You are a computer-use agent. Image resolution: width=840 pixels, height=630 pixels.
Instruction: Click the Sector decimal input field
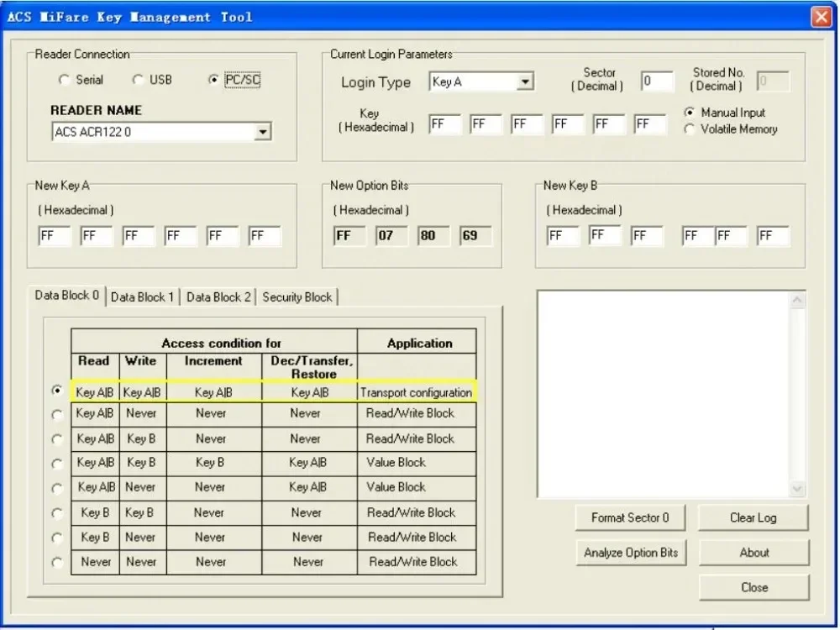coord(657,81)
